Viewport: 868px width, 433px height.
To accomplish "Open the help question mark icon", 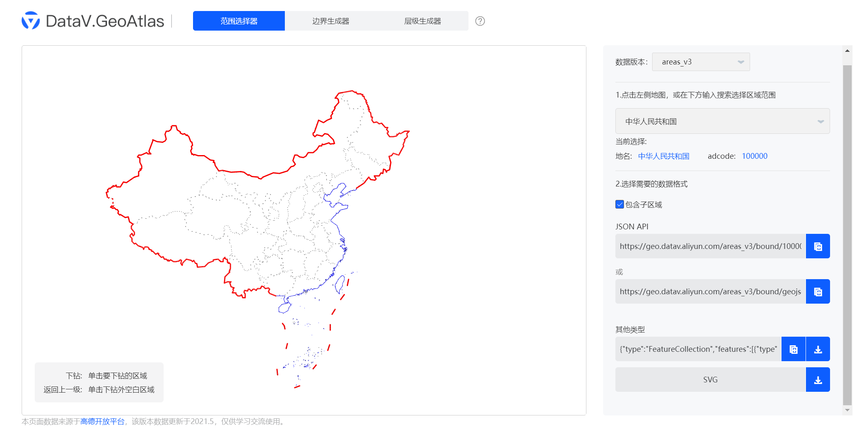I will coord(480,21).
